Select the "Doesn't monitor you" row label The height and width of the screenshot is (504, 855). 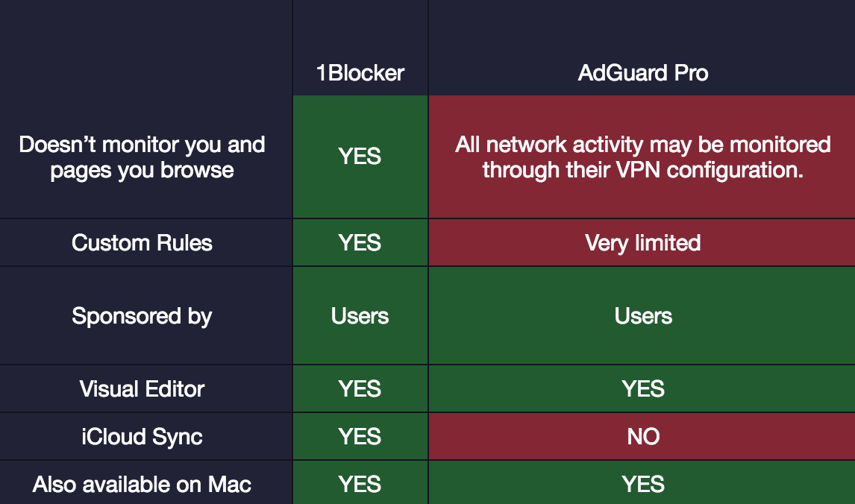pos(142,157)
